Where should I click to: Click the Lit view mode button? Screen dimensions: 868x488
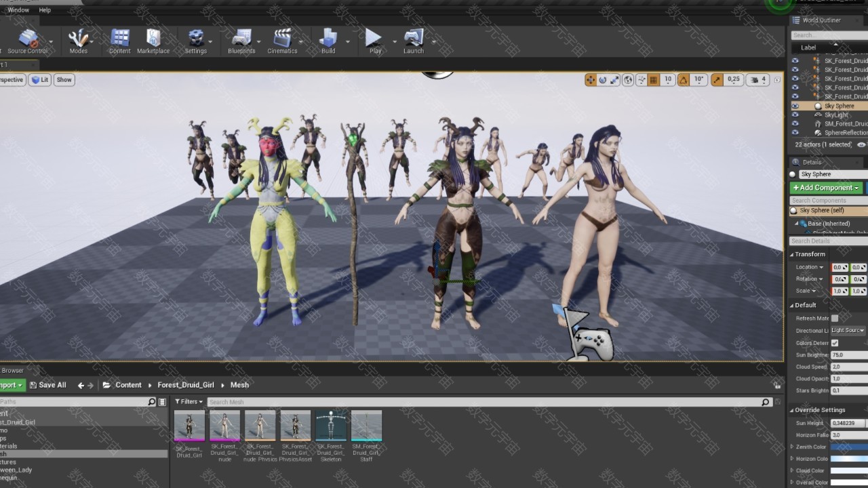tap(40, 80)
